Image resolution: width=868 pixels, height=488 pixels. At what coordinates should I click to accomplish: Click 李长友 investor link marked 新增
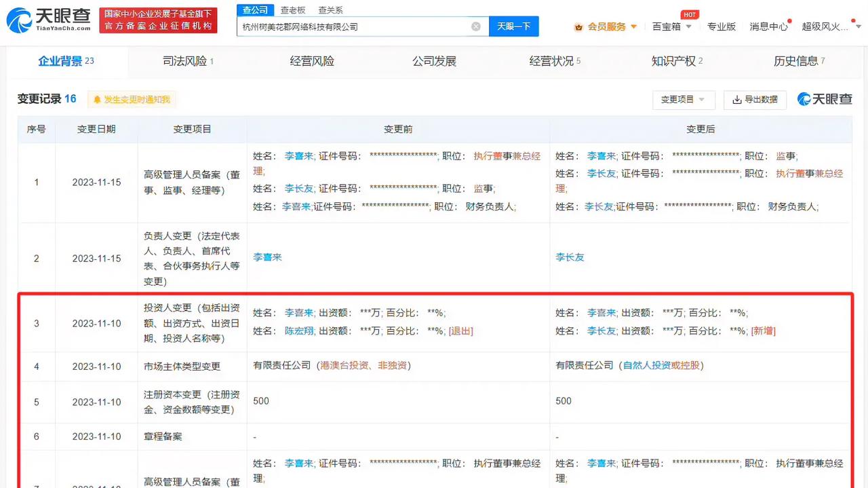click(601, 331)
